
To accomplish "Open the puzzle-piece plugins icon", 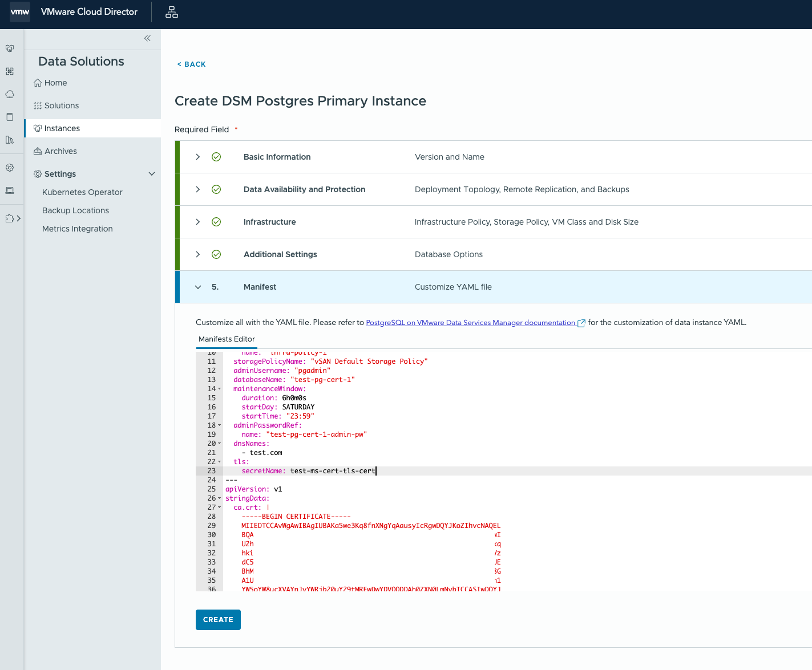I will pos(10,218).
